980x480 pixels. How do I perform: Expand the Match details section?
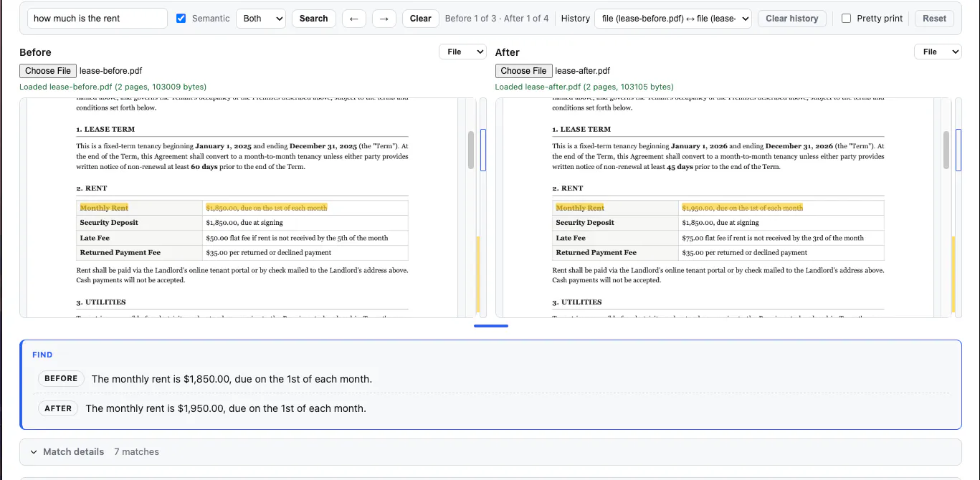[x=490, y=452]
